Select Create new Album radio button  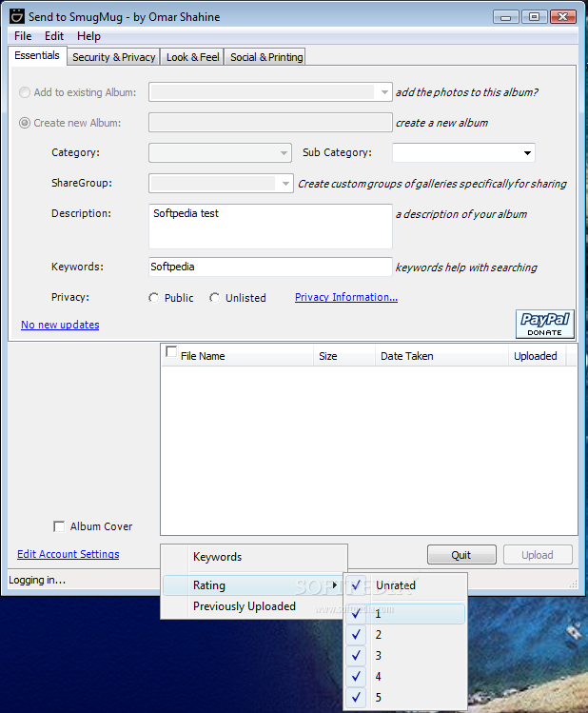pos(25,123)
